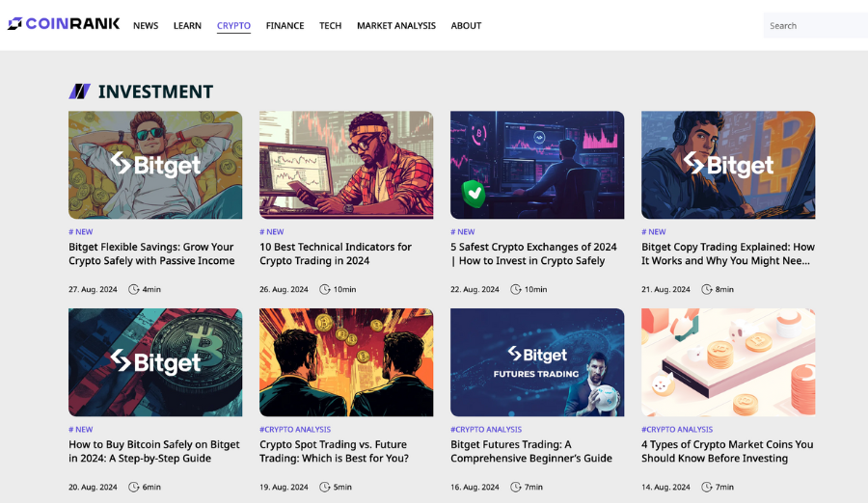Click the 26. Aug. 2024 date text
Viewport: 868px width, 503px height.
coord(284,289)
